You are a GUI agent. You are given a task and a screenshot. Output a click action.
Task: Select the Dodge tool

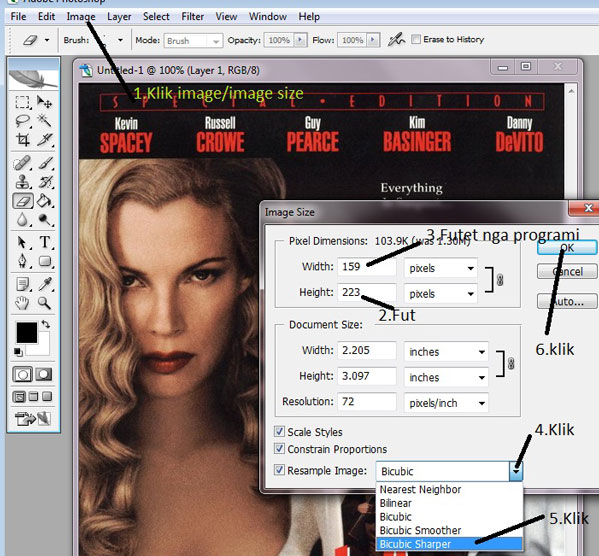45,220
